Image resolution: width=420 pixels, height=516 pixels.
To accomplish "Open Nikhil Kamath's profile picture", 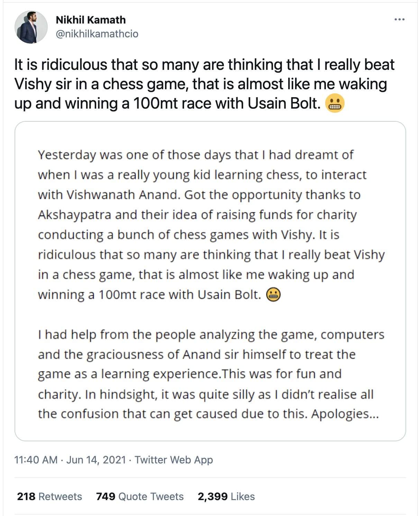I will [31, 27].
